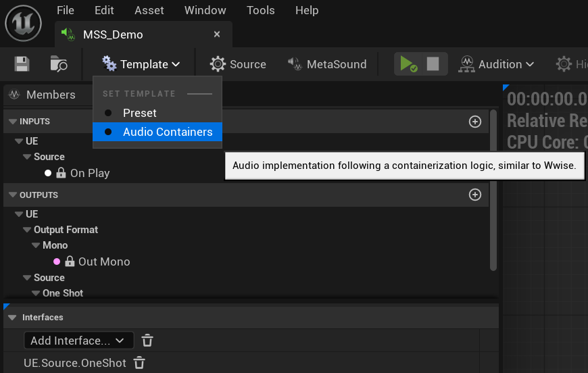The width and height of the screenshot is (588, 373).
Task: Open the File menu
Action: [66, 10]
